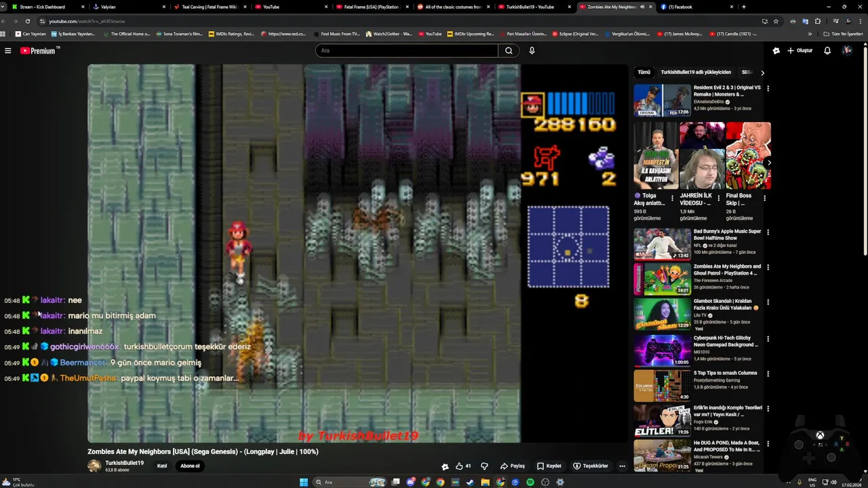Open TurkishBullet19 channel avatar
Image resolution: width=868 pixels, height=488 pixels.
point(94,466)
